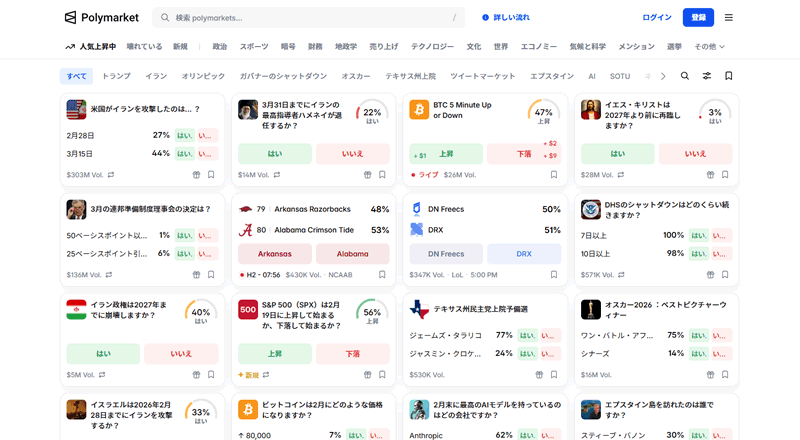Click the Polymarket logo
Screen dimensions: 800x440
(102, 17)
